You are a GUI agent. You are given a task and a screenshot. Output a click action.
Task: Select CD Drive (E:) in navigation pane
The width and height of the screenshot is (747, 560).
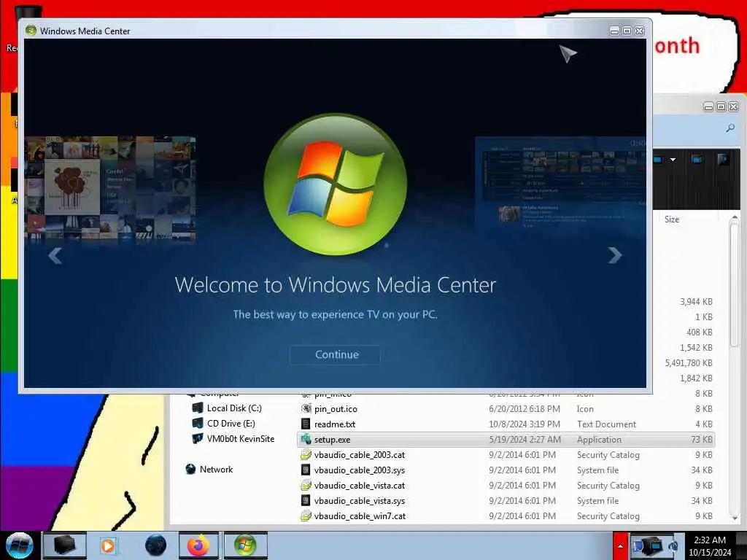tap(231, 424)
